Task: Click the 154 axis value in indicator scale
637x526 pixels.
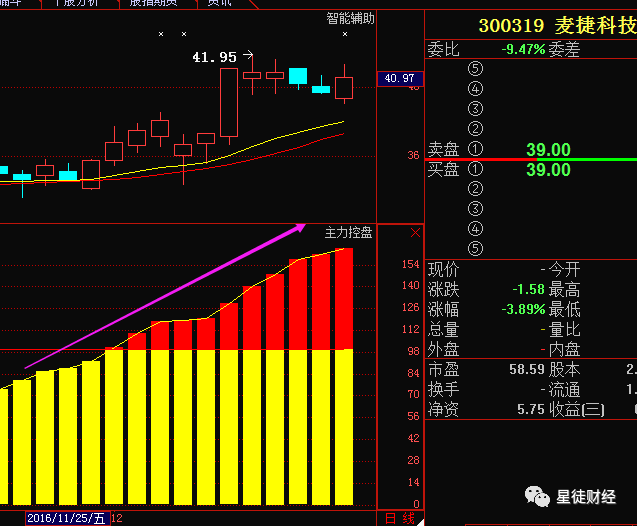Action: pos(410,264)
